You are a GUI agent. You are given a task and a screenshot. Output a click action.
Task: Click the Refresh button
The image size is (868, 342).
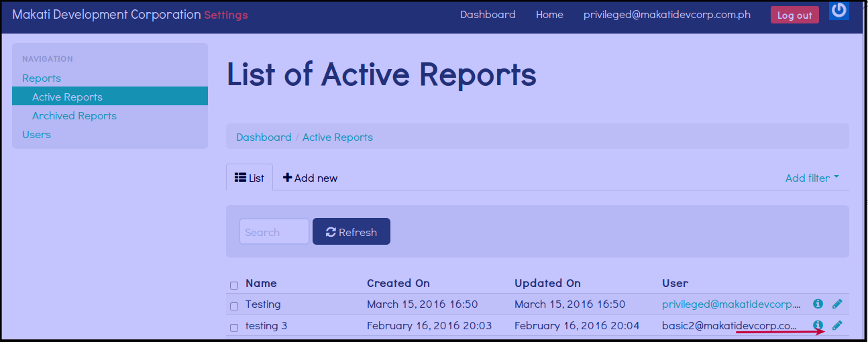point(351,231)
